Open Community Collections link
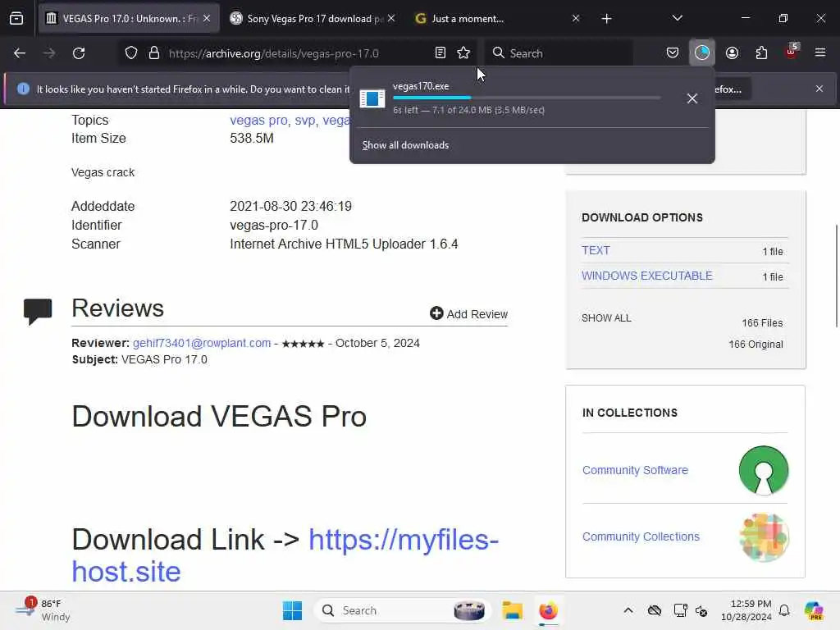 (641, 536)
